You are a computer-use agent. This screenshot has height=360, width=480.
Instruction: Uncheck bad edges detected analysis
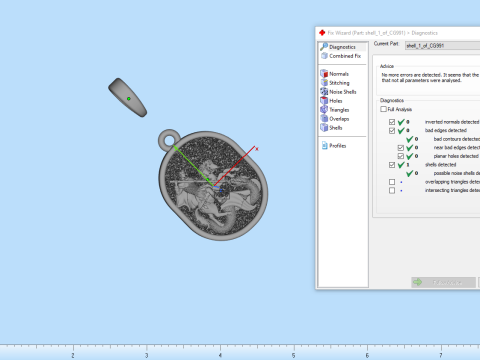(392, 131)
